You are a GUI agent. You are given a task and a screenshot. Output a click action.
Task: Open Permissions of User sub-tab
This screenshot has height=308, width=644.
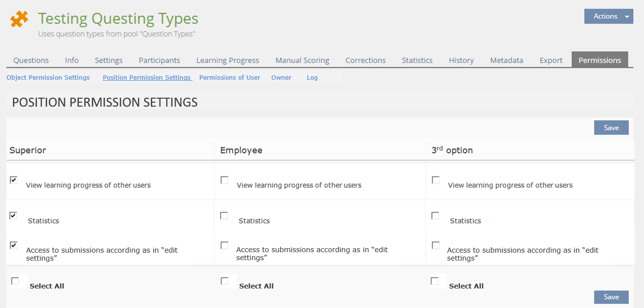click(229, 78)
